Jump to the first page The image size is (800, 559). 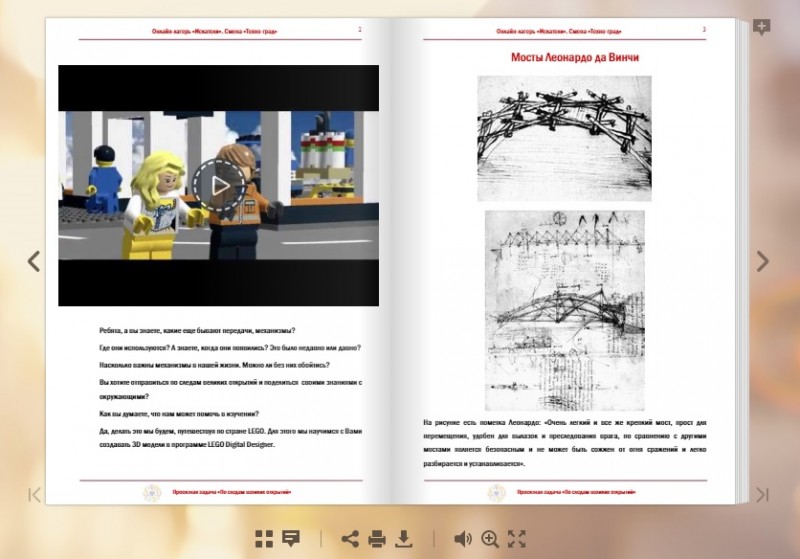tap(35, 494)
